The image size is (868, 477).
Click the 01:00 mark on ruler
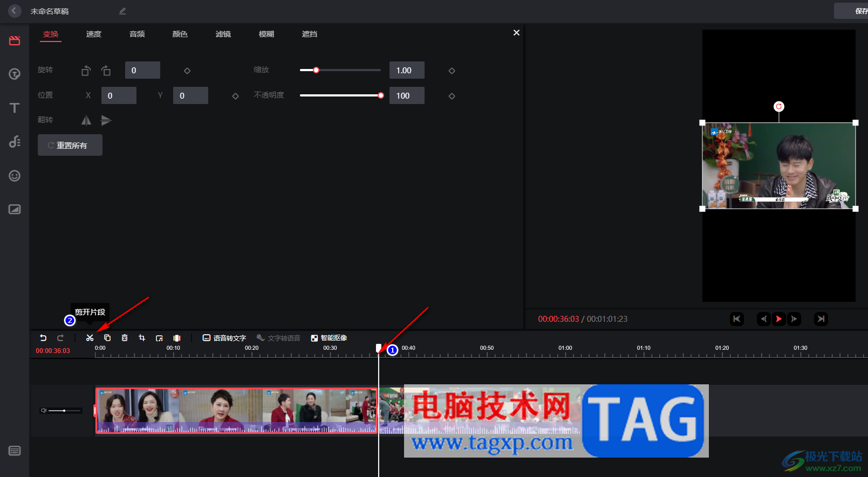point(565,348)
